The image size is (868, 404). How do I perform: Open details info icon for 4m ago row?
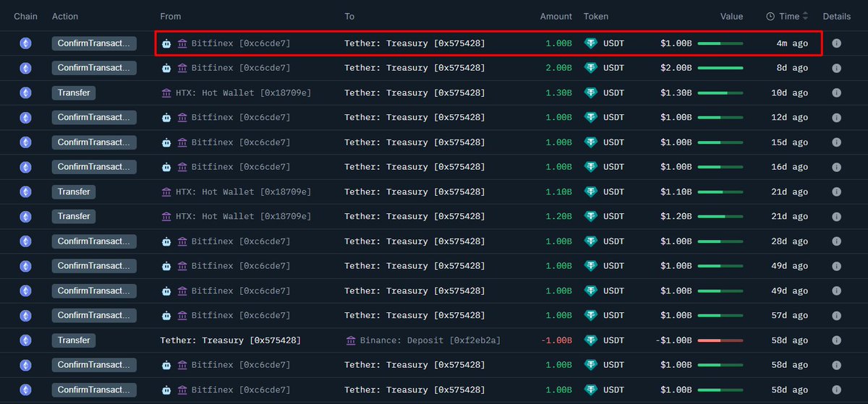click(836, 43)
